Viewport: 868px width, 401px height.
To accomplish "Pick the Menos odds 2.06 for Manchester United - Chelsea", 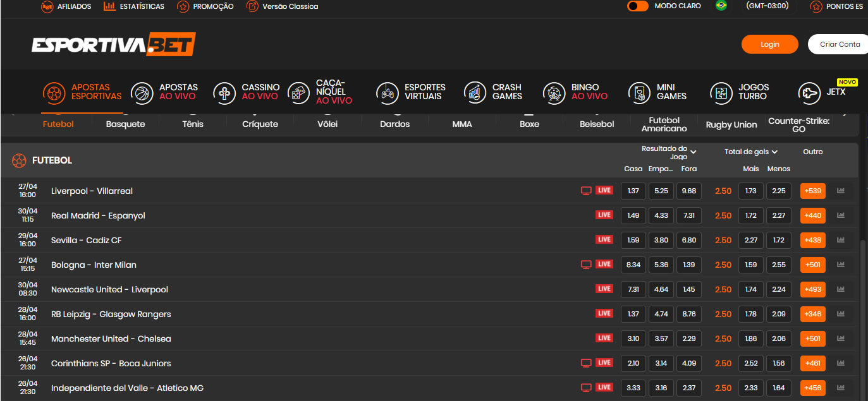I will tap(779, 338).
